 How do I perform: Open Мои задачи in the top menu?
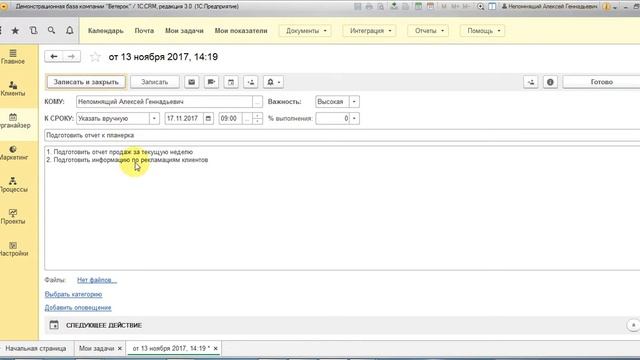184,31
